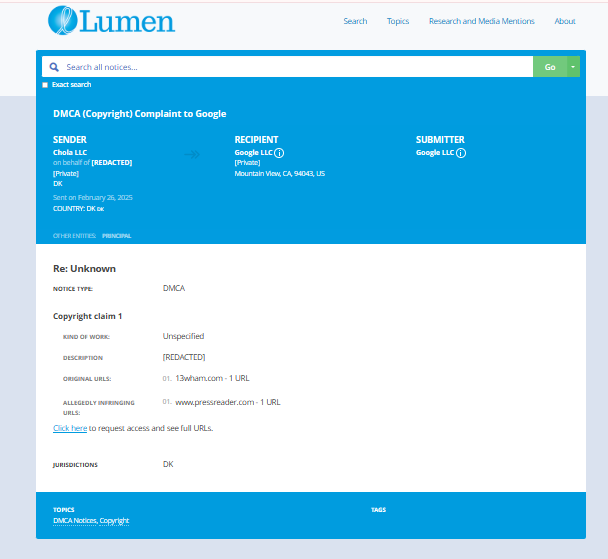Select the 'on behalf of [REDACTED]' text

point(93,162)
